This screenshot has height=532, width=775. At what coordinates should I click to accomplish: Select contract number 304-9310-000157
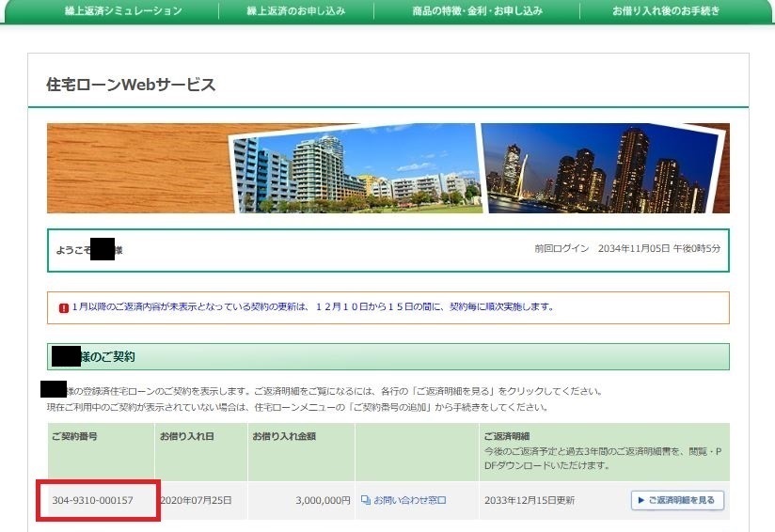(92, 501)
